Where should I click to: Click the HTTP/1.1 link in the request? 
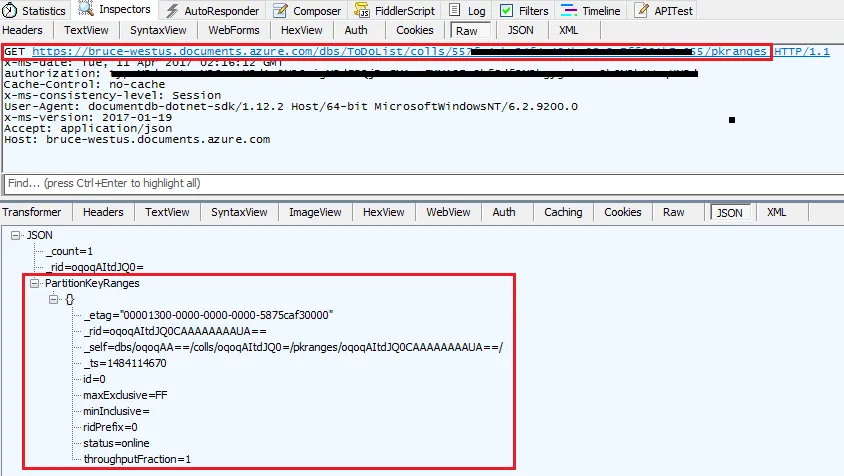point(801,51)
